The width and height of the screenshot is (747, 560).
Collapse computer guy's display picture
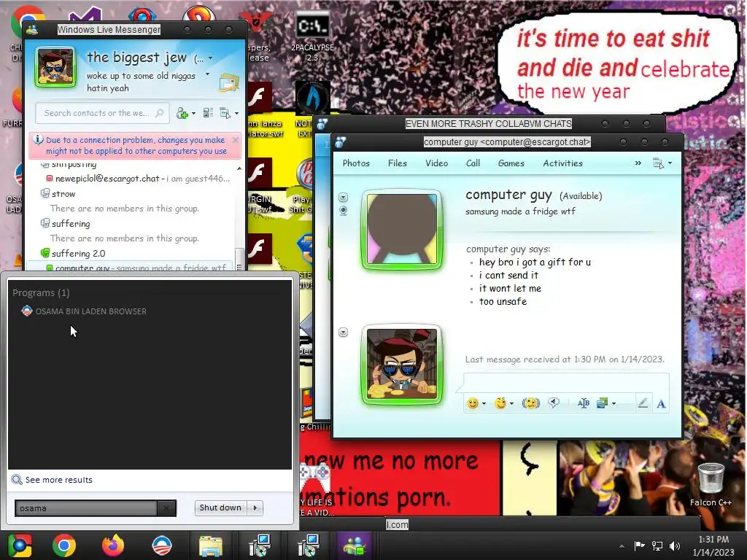coord(343,197)
